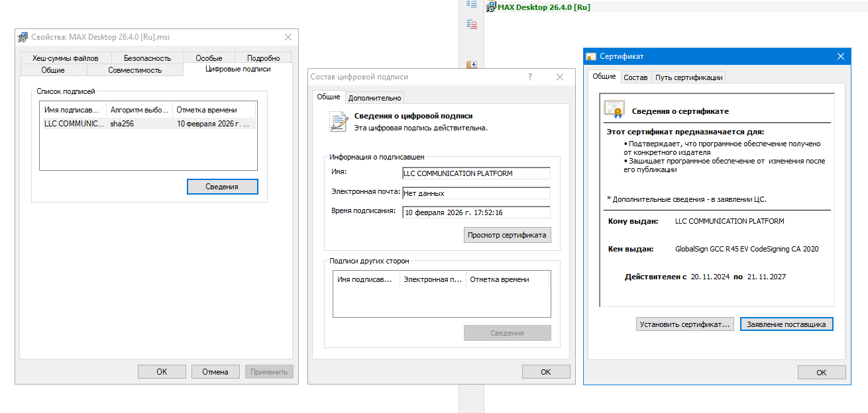Select the LLC COMMUNIC... signature row
Screen dimensions: 868x413
pos(148,124)
